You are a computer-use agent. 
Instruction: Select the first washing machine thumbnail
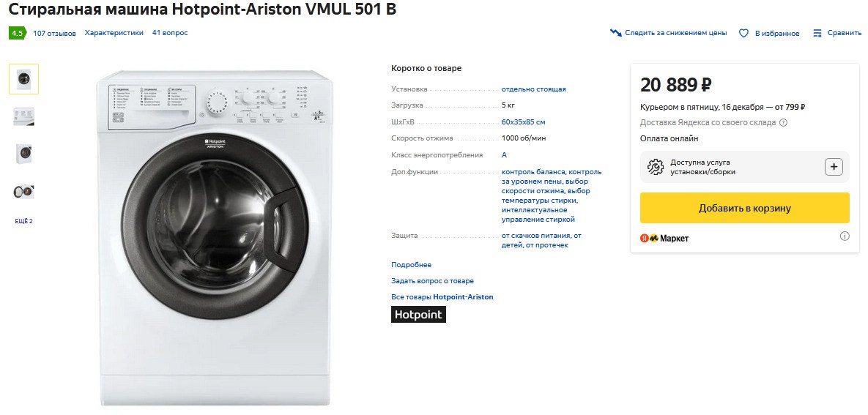click(x=24, y=79)
